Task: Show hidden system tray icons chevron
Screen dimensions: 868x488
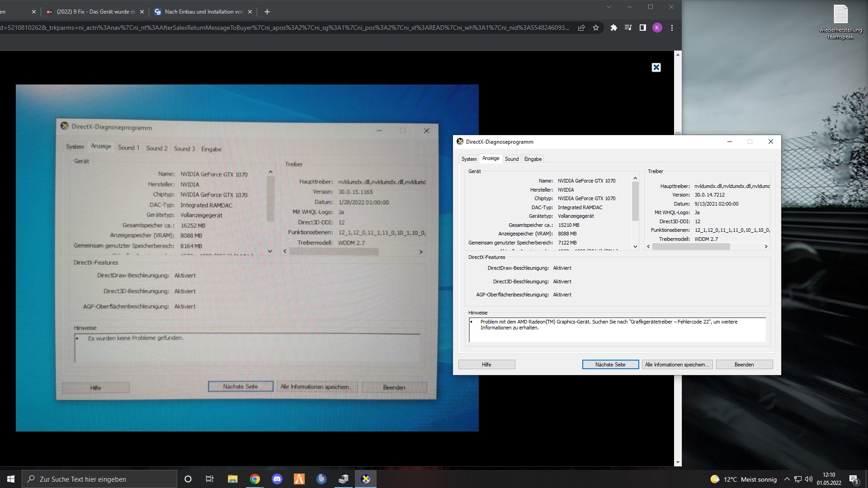Action: click(787, 479)
